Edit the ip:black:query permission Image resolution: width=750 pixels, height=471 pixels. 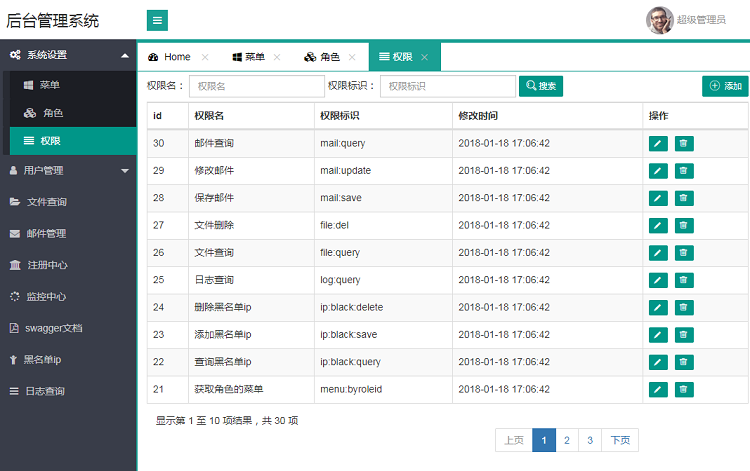(658, 362)
